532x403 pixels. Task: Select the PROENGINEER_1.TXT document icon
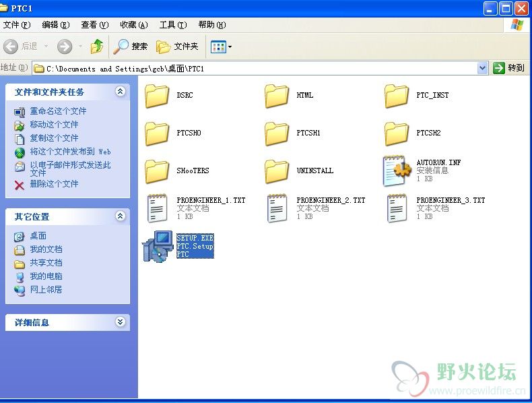[x=157, y=208]
